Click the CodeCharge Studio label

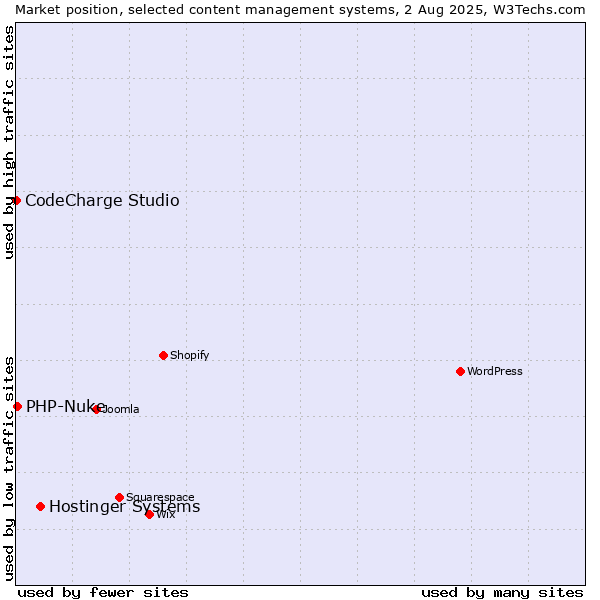point(102,201)
